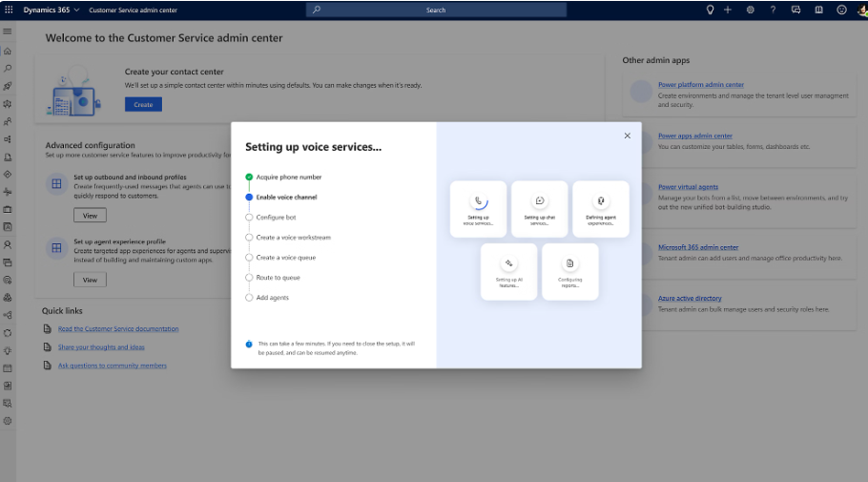Viewport: 868px width, 482px height.
Task: Click the sidebar briefcase icon
Action: (x=8, y=209)
